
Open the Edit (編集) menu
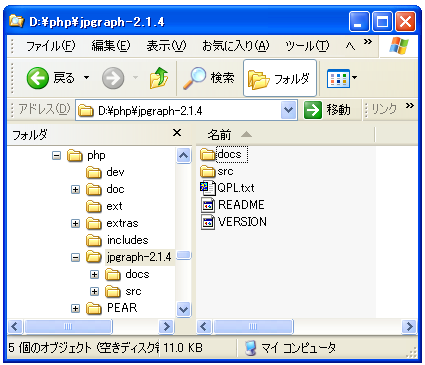coord(111,46)
